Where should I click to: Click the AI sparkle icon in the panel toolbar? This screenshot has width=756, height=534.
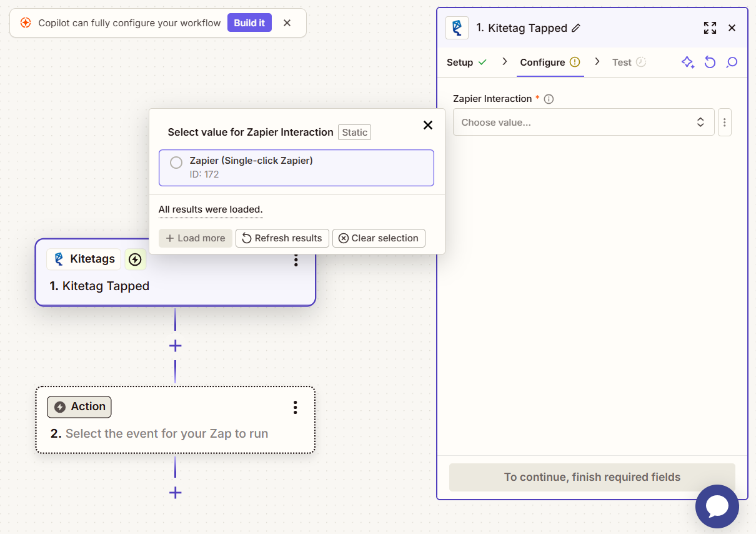(x=687, y=63)
